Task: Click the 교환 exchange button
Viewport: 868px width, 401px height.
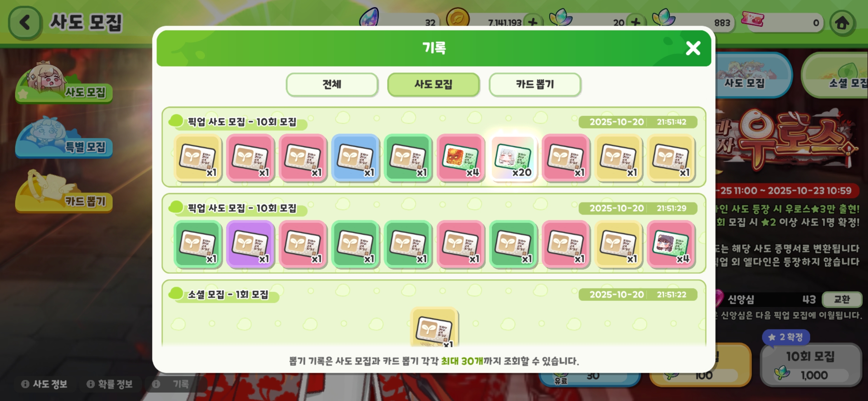Action: click(x=842, y=299)
